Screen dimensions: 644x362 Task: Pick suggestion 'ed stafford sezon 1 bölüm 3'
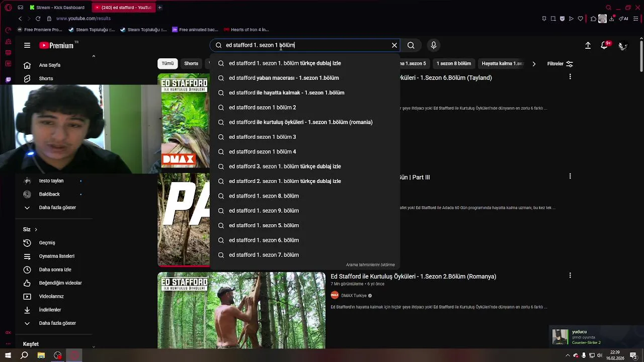(x=304, y=137)
